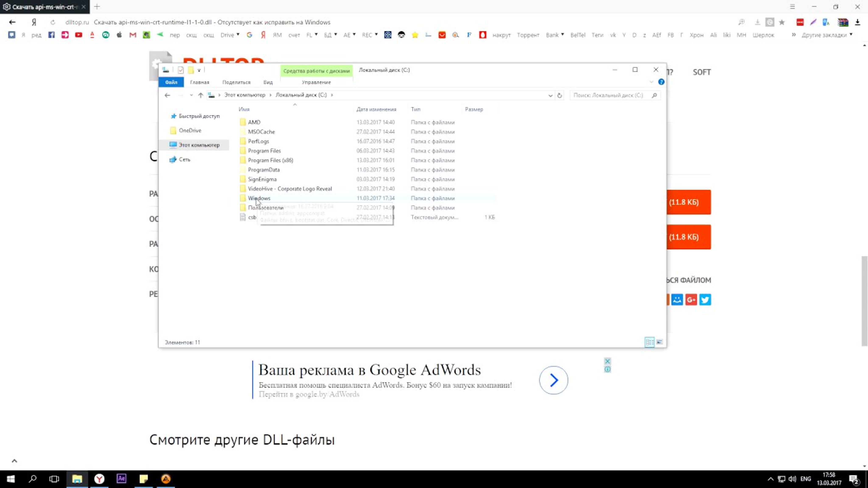The image size is (868, 488).
Task: Switch to Главная ribbon tab
Action: 199,82
